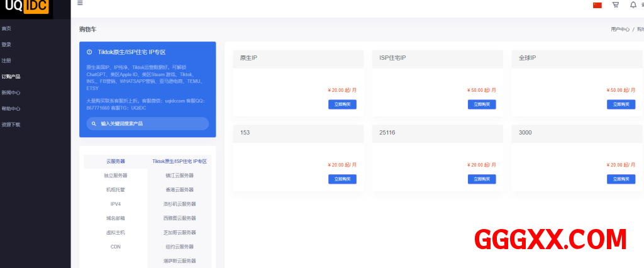The height and width of the screenshot is (268, 644).
Task: Open 新闻中心 in the sidebar
Action: click(11, 92)
